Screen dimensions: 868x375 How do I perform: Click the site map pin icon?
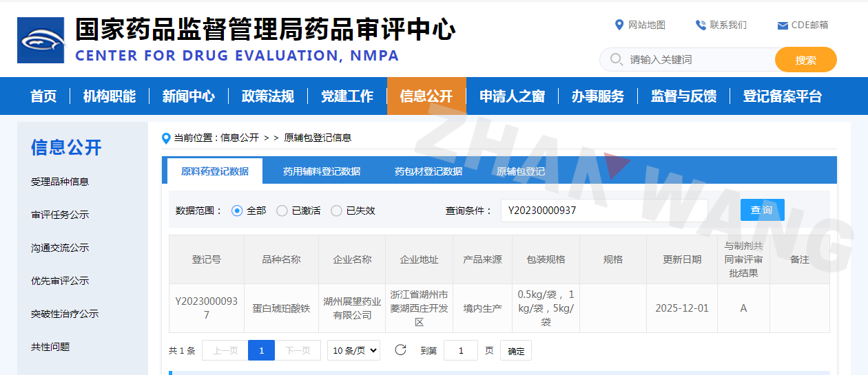(619, 25)
